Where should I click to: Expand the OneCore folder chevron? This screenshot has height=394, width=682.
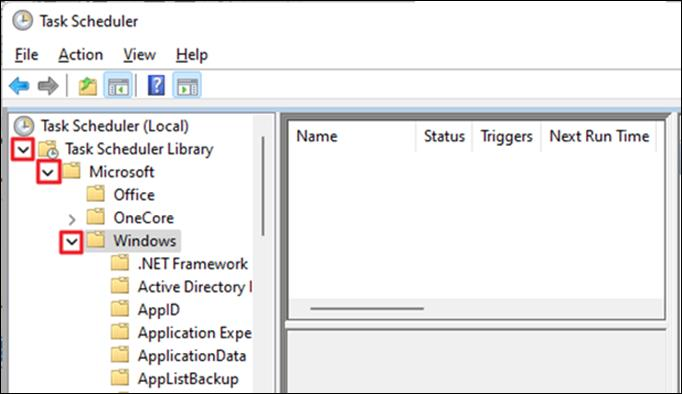click(72, 220)
